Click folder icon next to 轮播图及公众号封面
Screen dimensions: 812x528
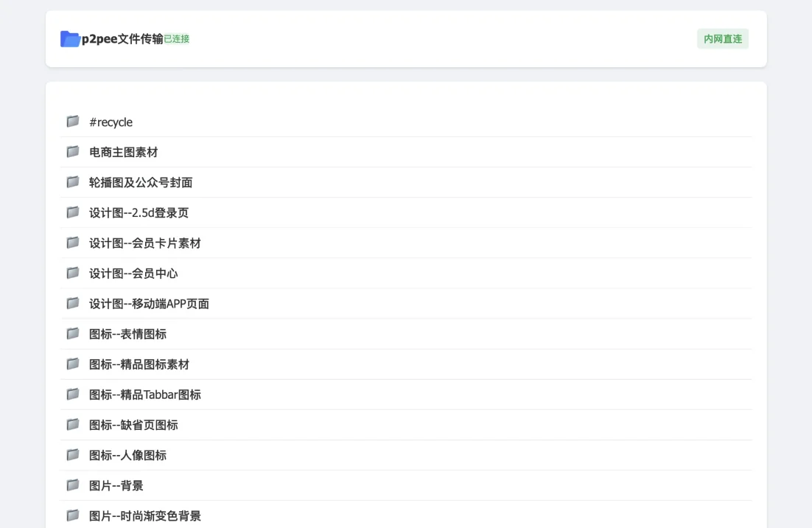[73, 182]
